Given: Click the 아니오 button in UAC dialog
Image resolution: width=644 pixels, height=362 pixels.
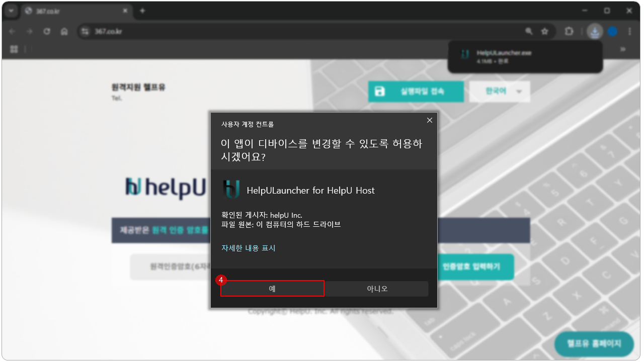Looking at the screenshot, I should pos(377,289).
